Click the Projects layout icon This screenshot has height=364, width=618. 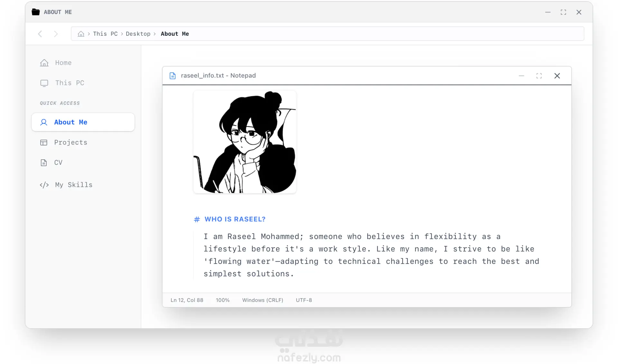[44, 143]
